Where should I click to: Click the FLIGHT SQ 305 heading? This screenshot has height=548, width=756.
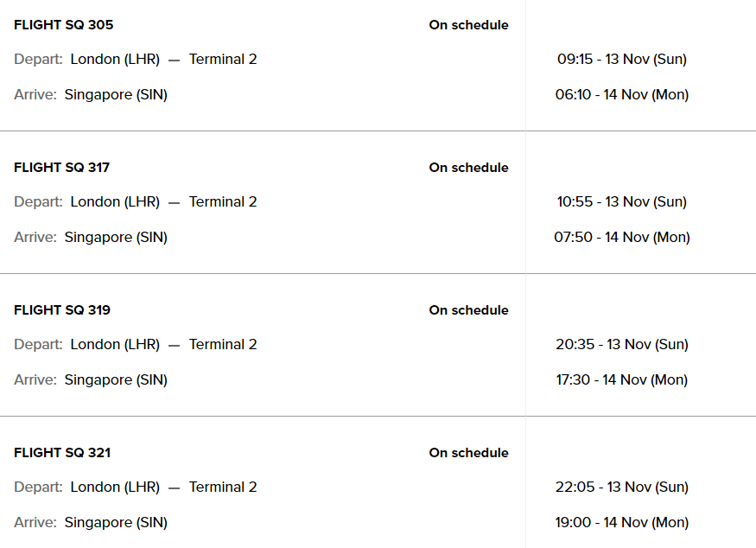point(63,25)
